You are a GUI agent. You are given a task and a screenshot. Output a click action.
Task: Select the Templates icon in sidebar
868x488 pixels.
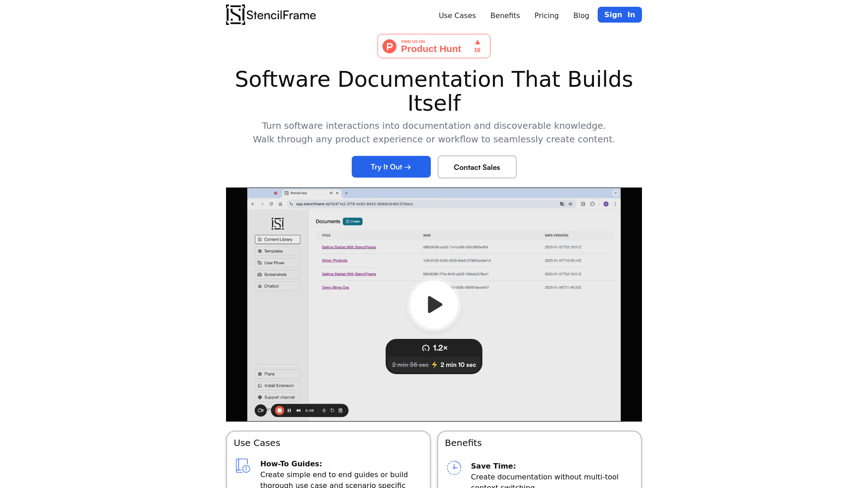(x=260, y=251)
